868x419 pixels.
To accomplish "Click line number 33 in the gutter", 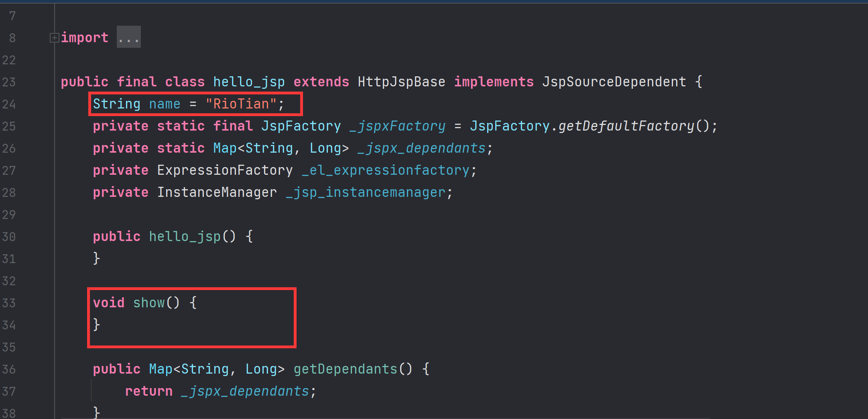I will pos(9,303).
